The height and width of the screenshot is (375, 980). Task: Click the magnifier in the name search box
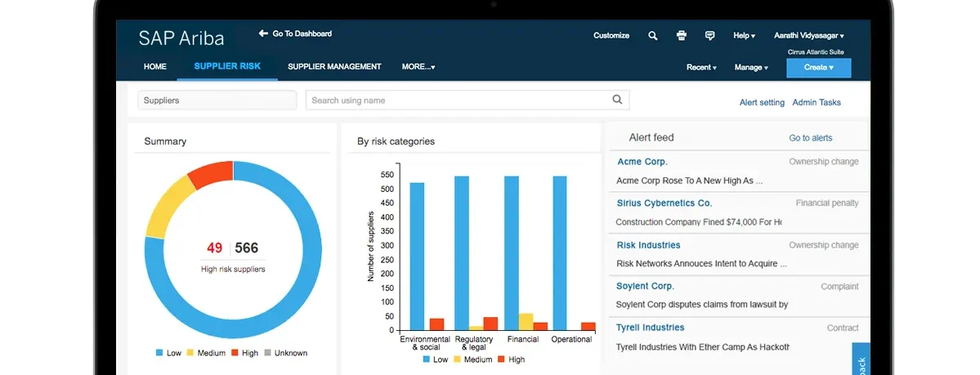point(617,100)
